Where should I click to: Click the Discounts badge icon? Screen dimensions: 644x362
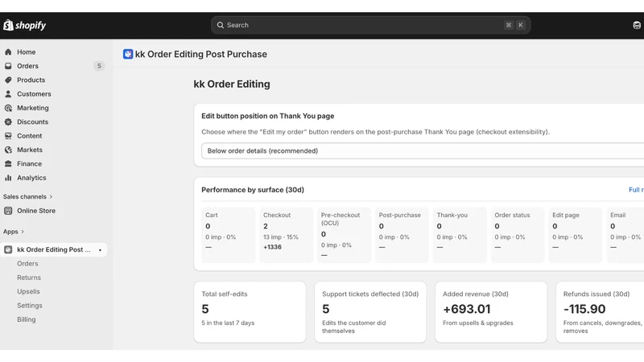[8, 122]
